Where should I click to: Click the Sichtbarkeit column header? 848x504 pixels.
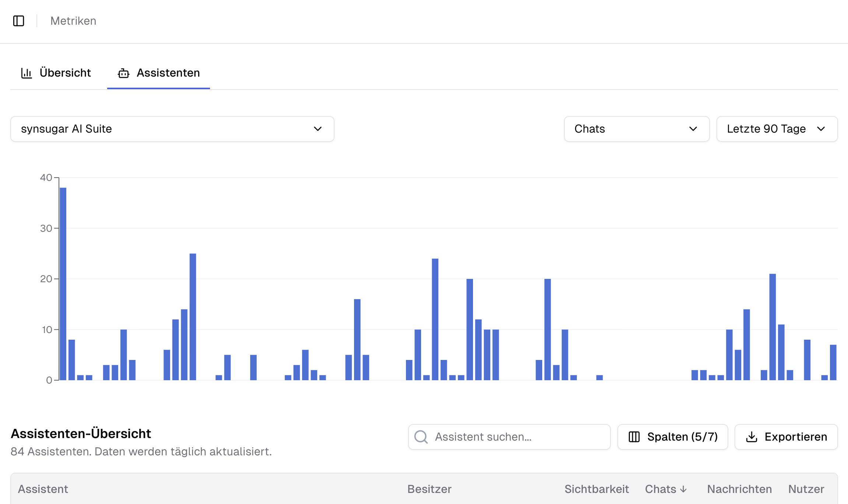tap(597, 489)
